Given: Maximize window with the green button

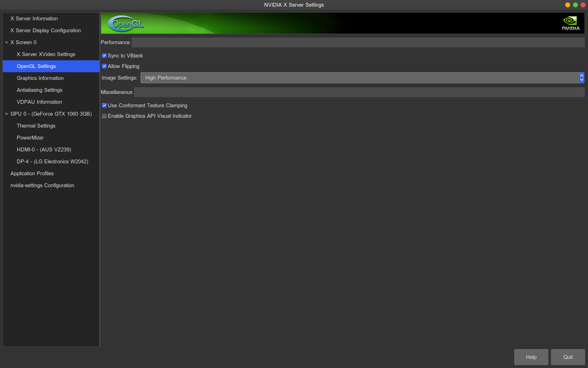Looking at the screenshot, I should [575, 5].
